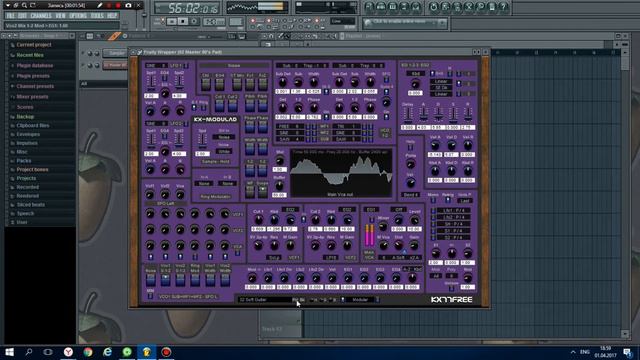Adjust the Ring Mod mixer slider
Image resolution: width=640 pixels, height=360 pixels.
(195, 280)
